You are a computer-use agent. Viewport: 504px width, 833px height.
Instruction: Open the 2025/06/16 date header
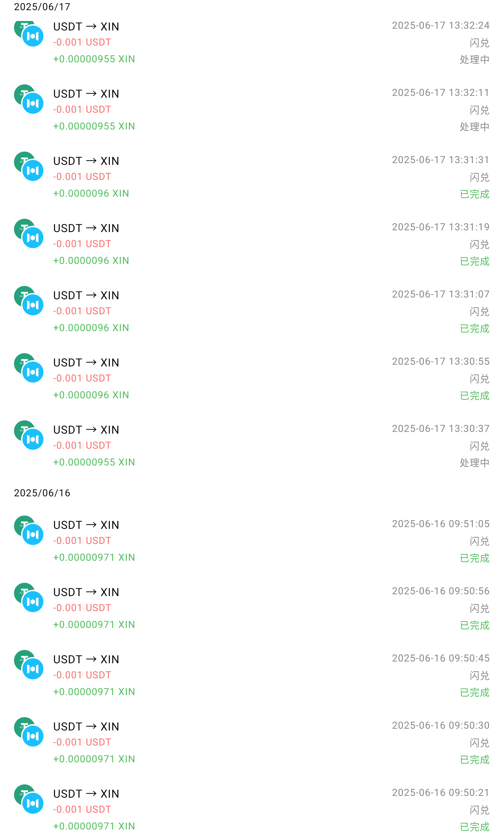pyautogui.click(x=42, y=493)
